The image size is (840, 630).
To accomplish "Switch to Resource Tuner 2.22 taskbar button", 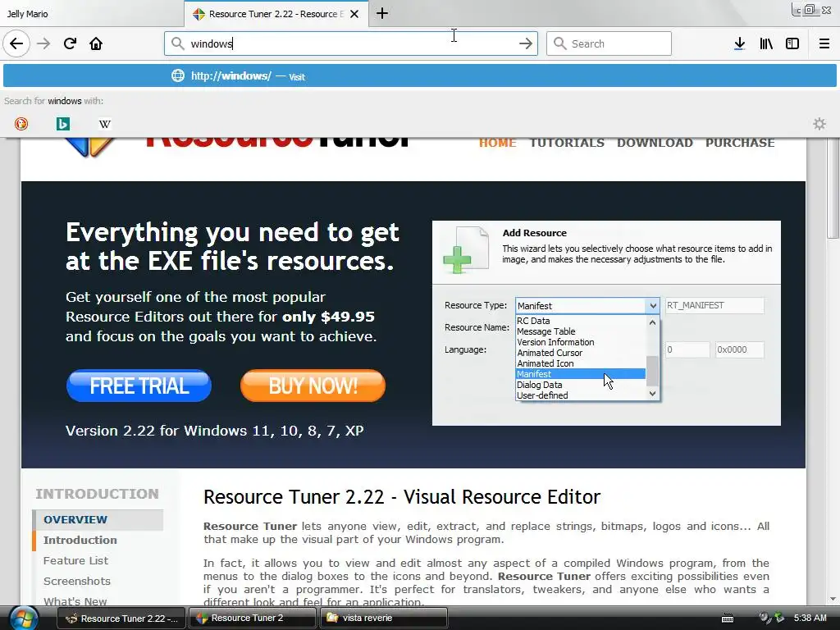I will click(x=121, y=619).
